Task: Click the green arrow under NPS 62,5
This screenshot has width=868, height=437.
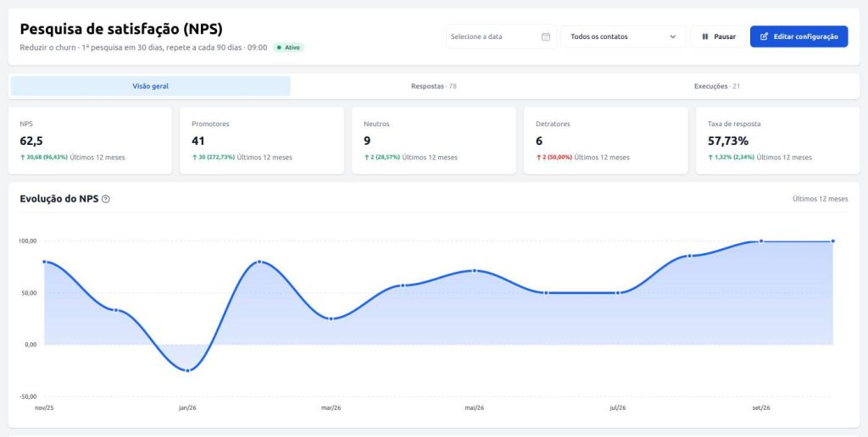Action: pos(23,157)
